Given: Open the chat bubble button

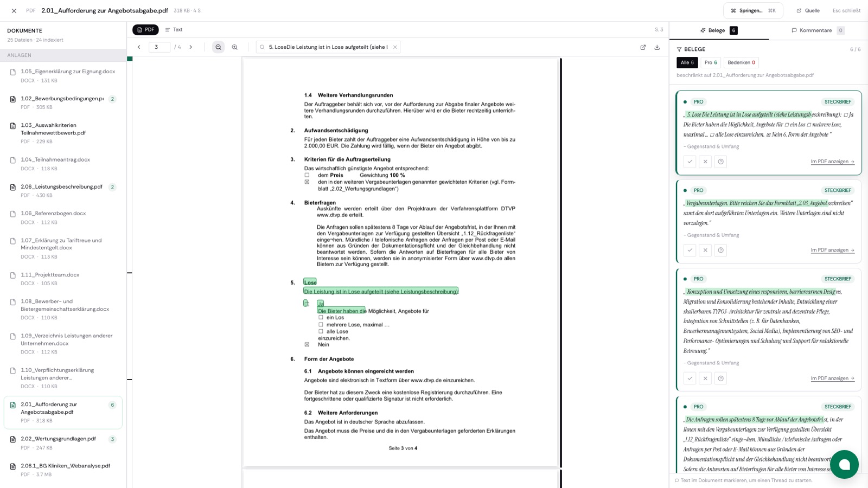Looking at the screenshot, I should coord(844,464).
